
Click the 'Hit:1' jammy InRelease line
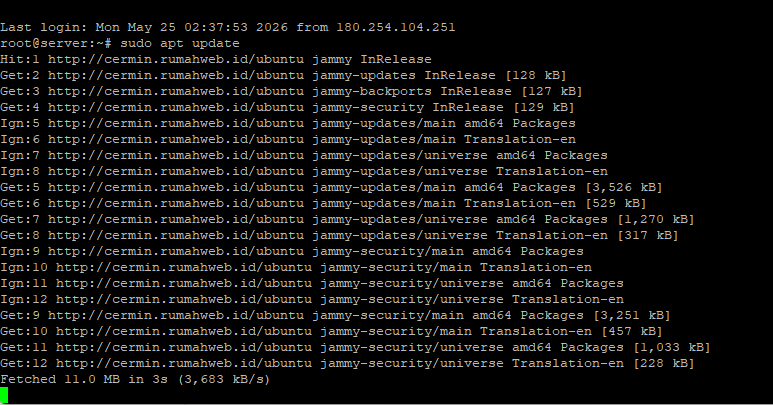(x=216, y=60)
